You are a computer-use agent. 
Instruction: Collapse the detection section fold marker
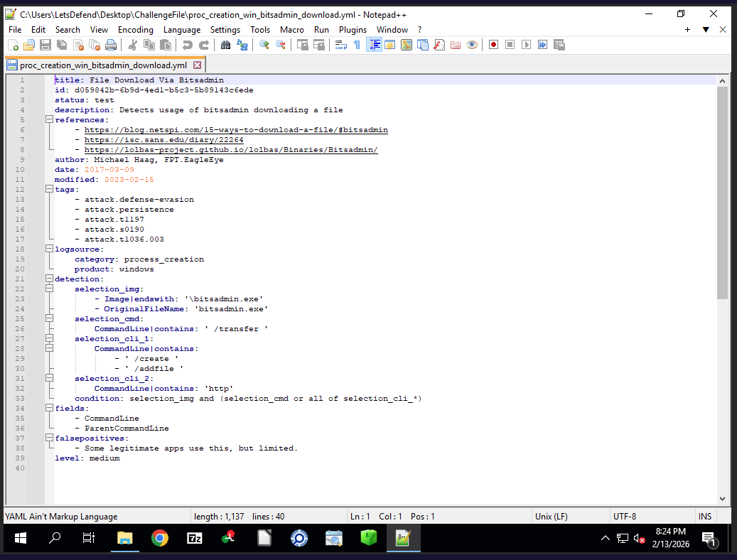coord(49,279)
